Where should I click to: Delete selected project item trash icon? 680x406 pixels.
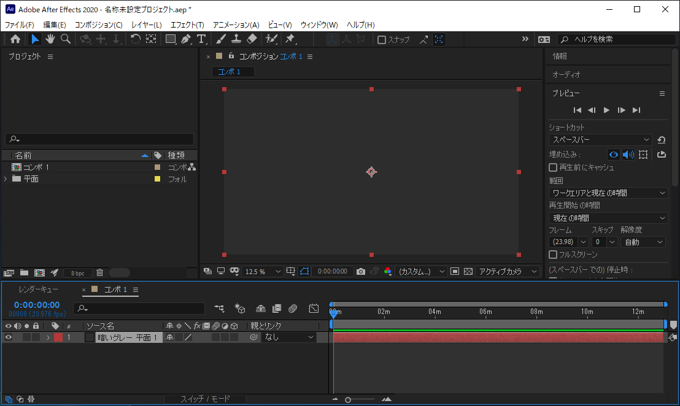tap(100, 273)
